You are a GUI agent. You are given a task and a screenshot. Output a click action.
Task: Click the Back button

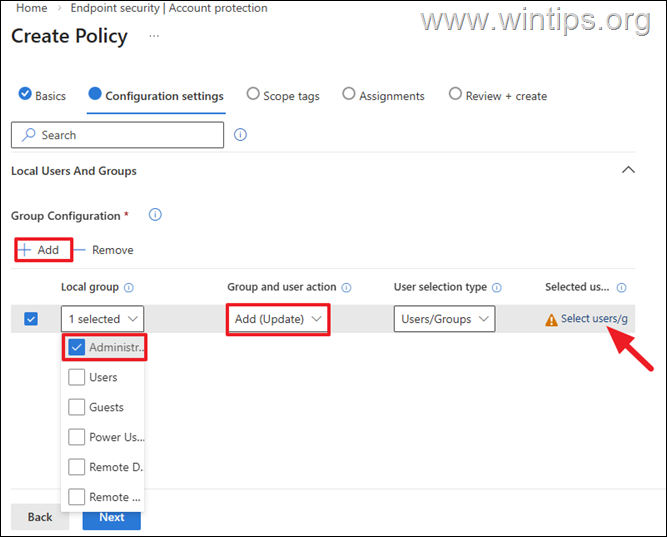pyautogui.click(x=40, y=517)
